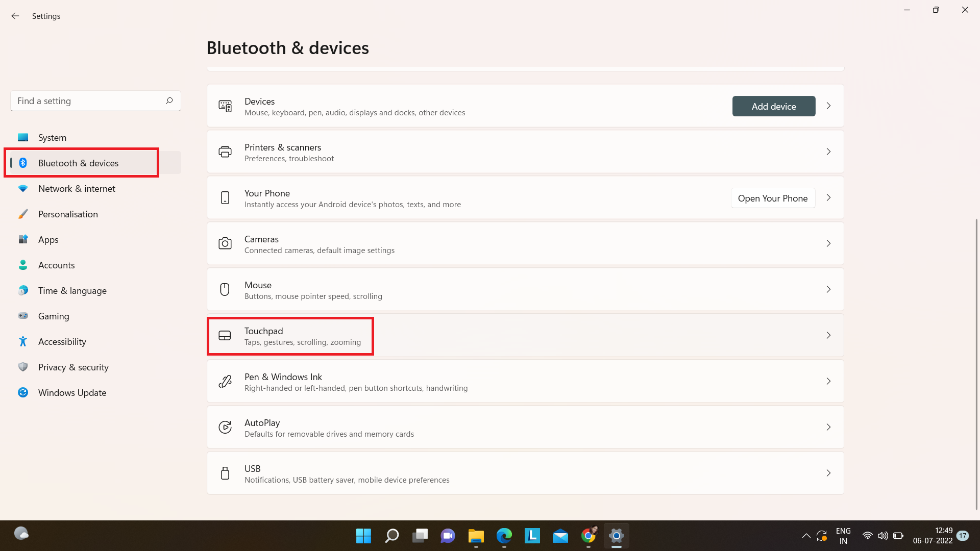Expand the Devices row chevron
Image resolution: width=980 pixels, height=551 pixels.
[x=828, y=106]
